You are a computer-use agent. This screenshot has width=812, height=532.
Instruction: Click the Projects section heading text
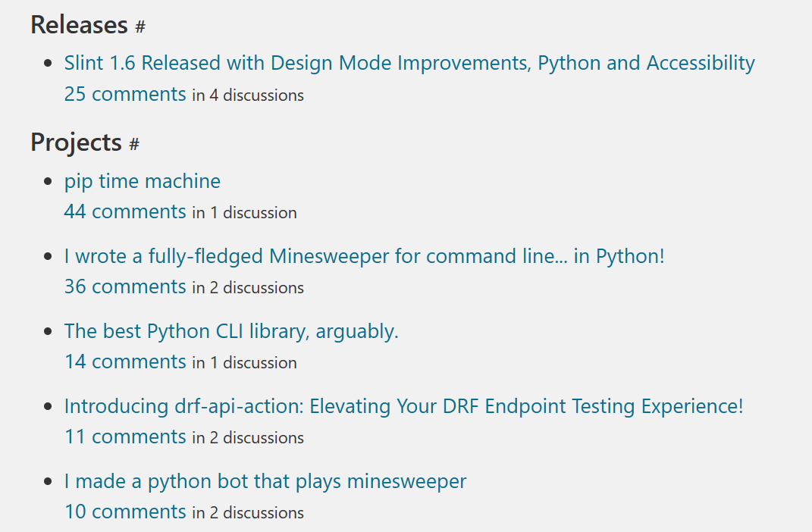(x=76, y=142)
